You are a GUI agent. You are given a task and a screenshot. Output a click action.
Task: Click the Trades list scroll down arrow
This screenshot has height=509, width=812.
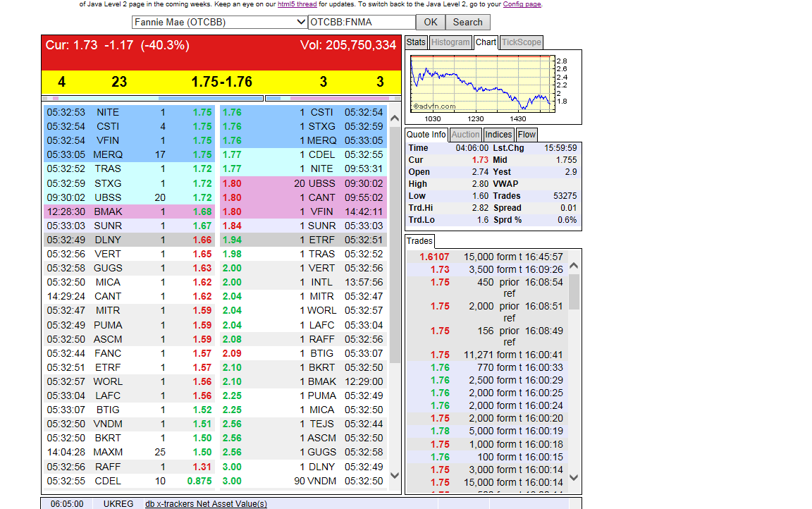coord(574,477)
